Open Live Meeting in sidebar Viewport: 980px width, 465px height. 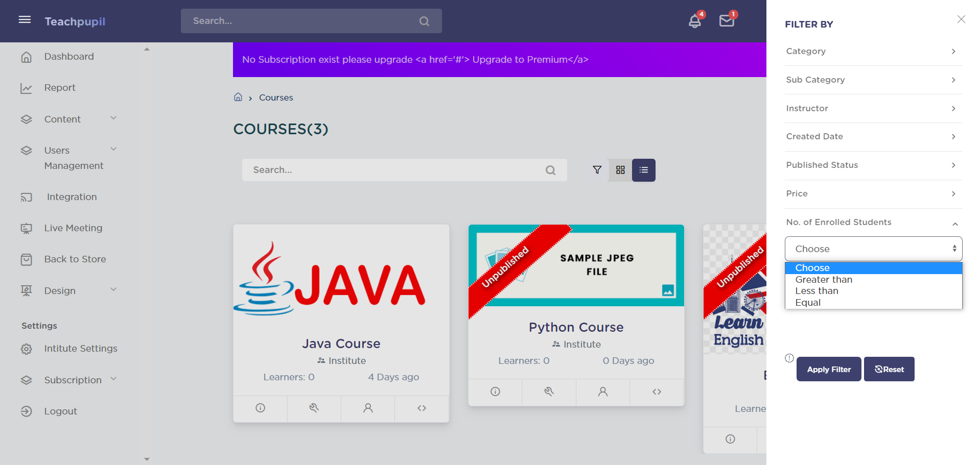click(x=73, y=228)
